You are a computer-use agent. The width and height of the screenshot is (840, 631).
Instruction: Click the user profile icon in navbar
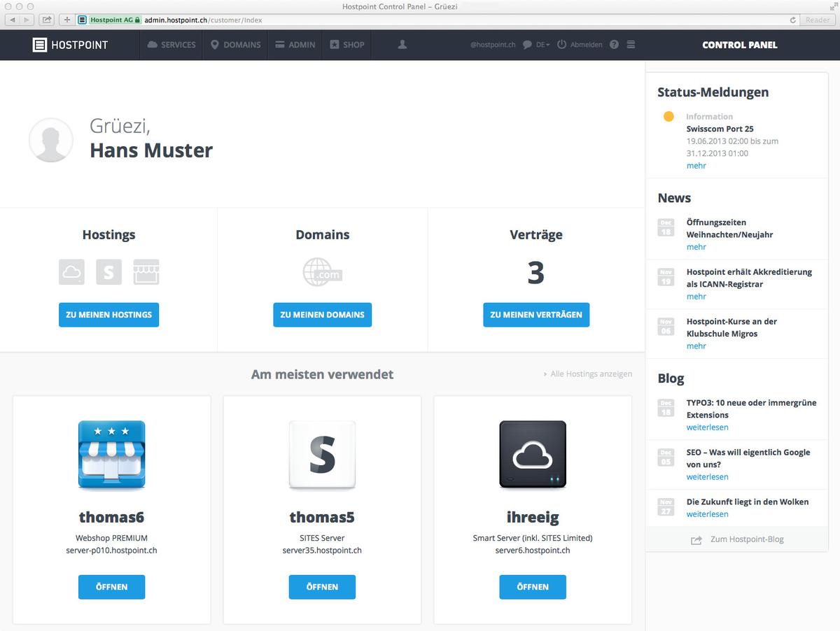(x=401, y=45)
